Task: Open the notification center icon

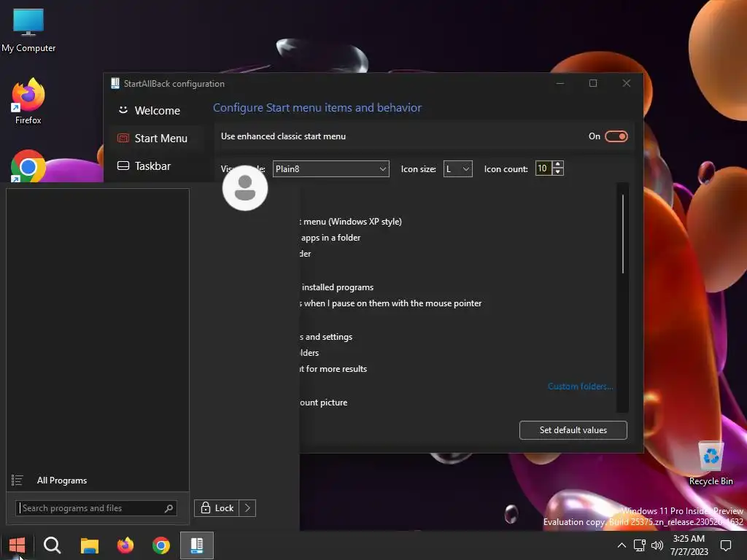Action: (726, 545)
